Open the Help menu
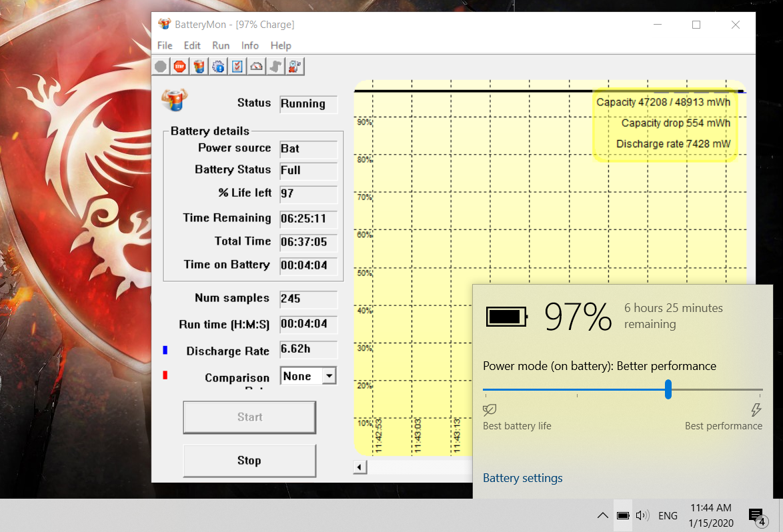Image resolution: width=783 pixels, height=532 pixels. [281, 45]
